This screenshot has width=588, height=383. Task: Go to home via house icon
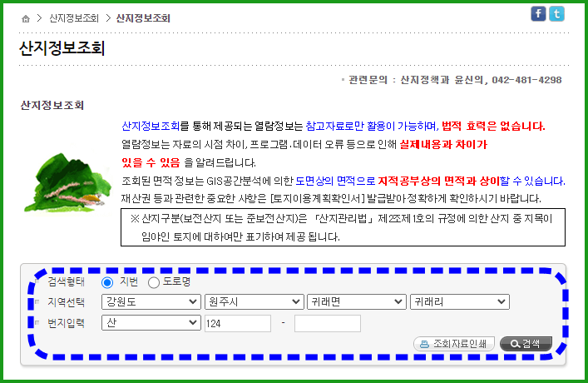click(26, 18)
